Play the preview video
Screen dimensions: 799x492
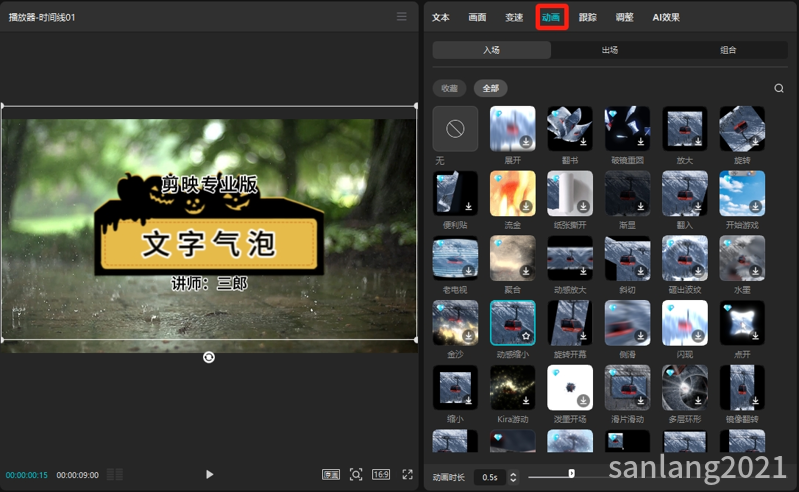pyautogui.click(x=209, y=475)
